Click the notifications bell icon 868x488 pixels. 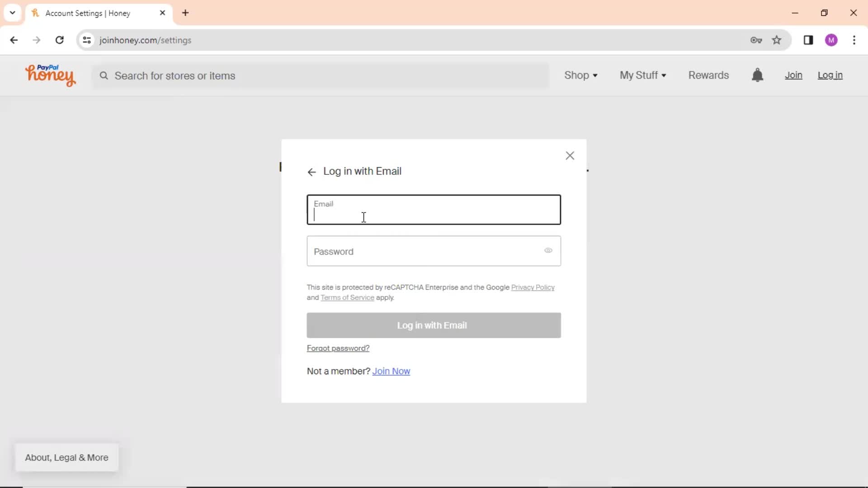tap(757, 75)
